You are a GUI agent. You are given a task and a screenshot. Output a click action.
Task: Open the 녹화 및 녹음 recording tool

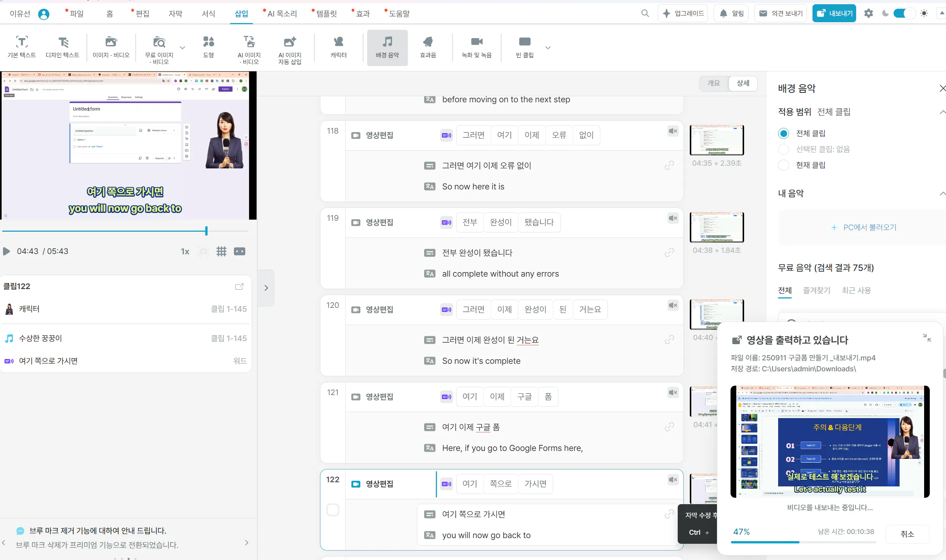(477, 47)
